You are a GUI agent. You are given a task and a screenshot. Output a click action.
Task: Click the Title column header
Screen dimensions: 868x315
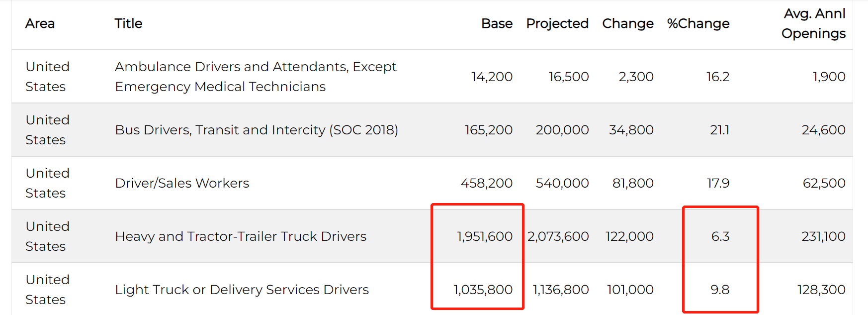tap(128, 23)
